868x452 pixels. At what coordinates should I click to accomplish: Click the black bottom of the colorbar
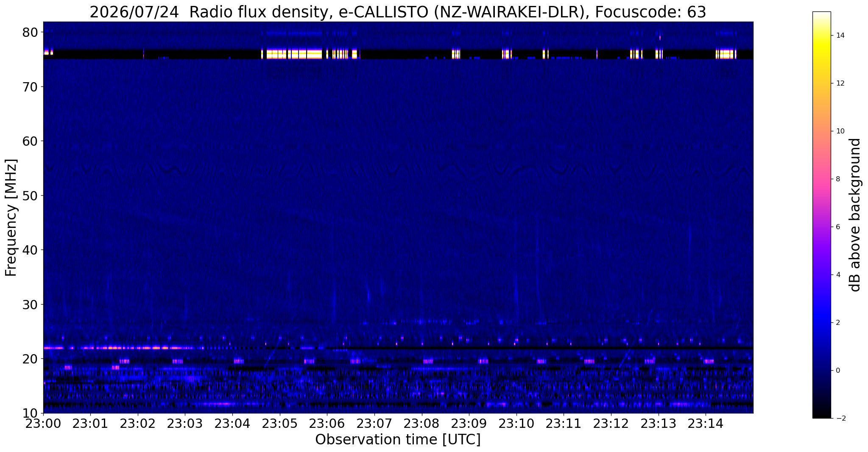[821, 416]
